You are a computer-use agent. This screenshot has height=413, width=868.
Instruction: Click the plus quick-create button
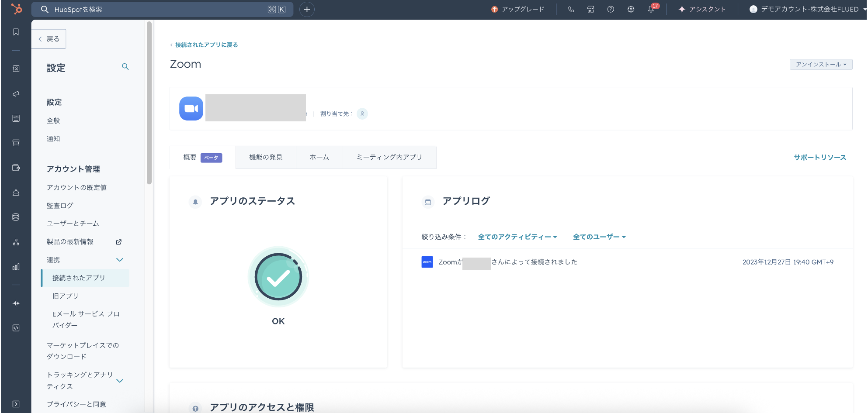tap(307, 9)
